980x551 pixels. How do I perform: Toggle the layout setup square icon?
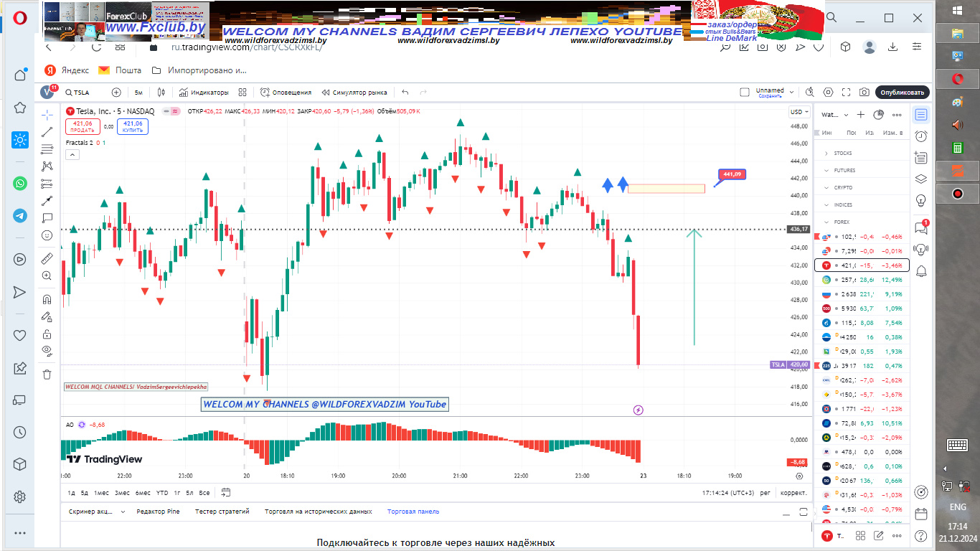pyautogui.click(x=745, y=93)
